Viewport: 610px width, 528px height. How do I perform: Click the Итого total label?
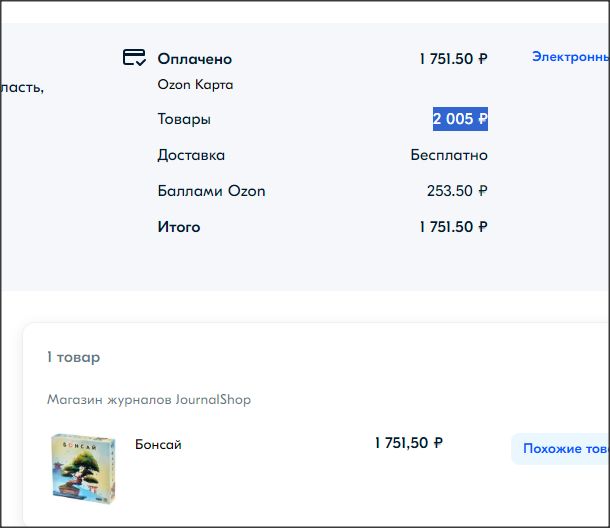click(179, 227)
